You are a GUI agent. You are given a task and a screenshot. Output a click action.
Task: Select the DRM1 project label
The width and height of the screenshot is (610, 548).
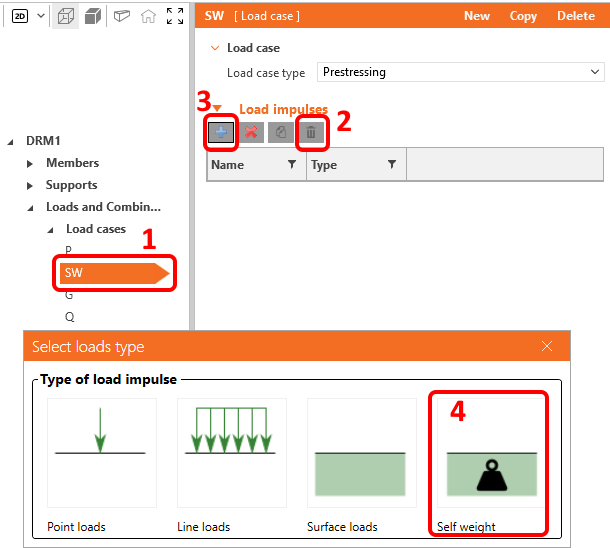coord(43,141)
